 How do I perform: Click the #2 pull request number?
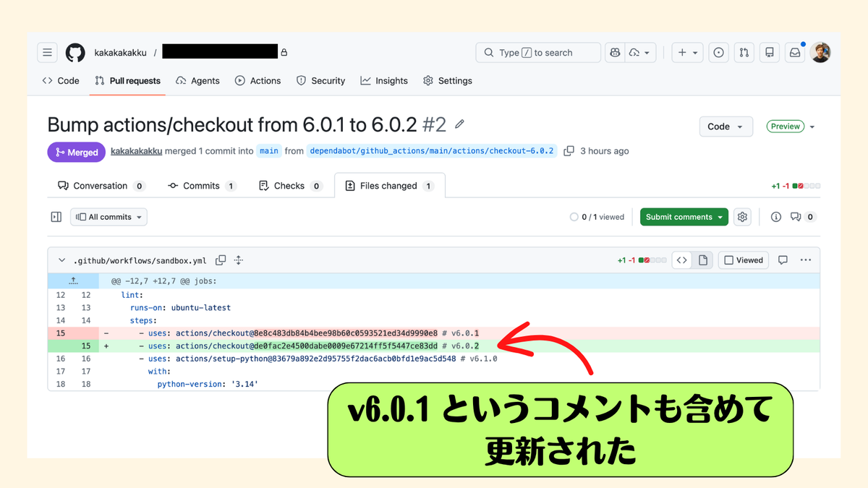433,125
